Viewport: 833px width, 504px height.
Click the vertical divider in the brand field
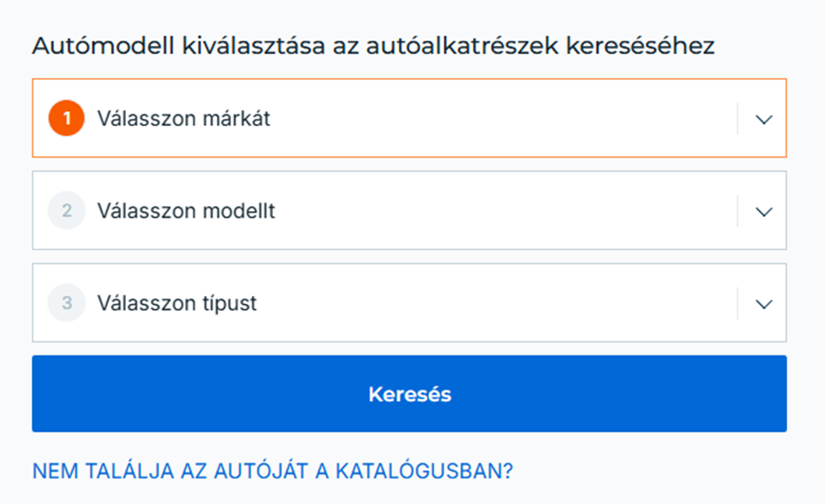(x=737, y=118)
